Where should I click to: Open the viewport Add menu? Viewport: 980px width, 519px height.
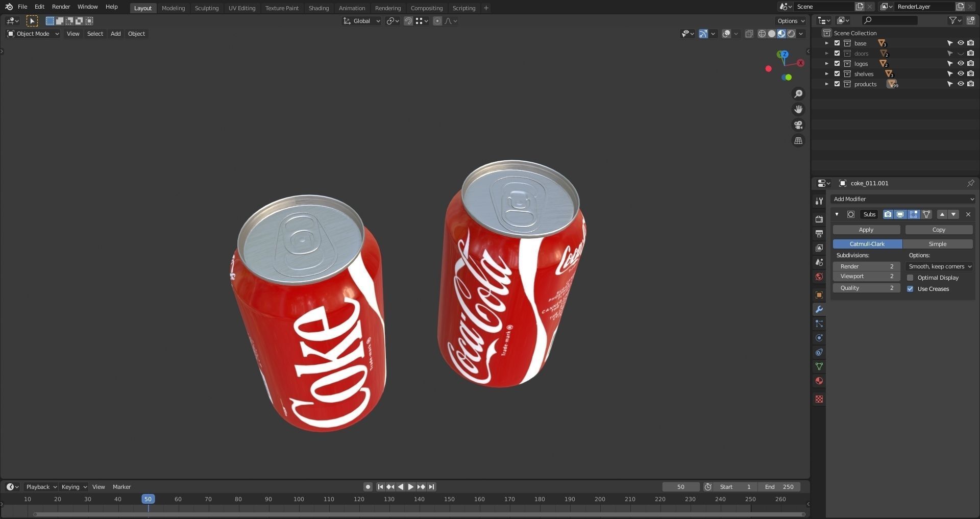click(x=116, y=34)
